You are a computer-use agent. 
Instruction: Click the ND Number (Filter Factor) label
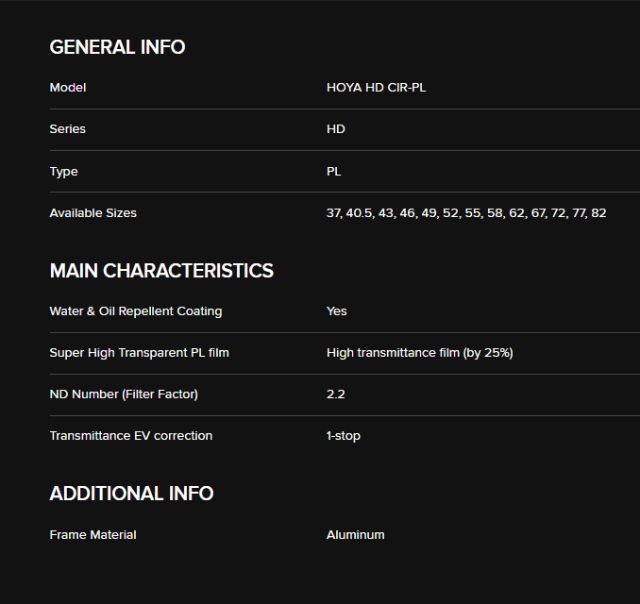pos(124,394)
